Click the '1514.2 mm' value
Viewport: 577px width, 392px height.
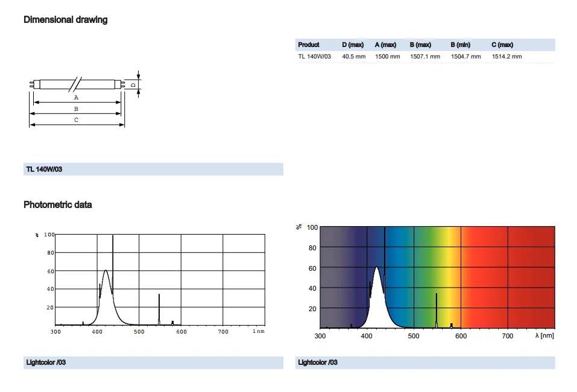[506, 57]
